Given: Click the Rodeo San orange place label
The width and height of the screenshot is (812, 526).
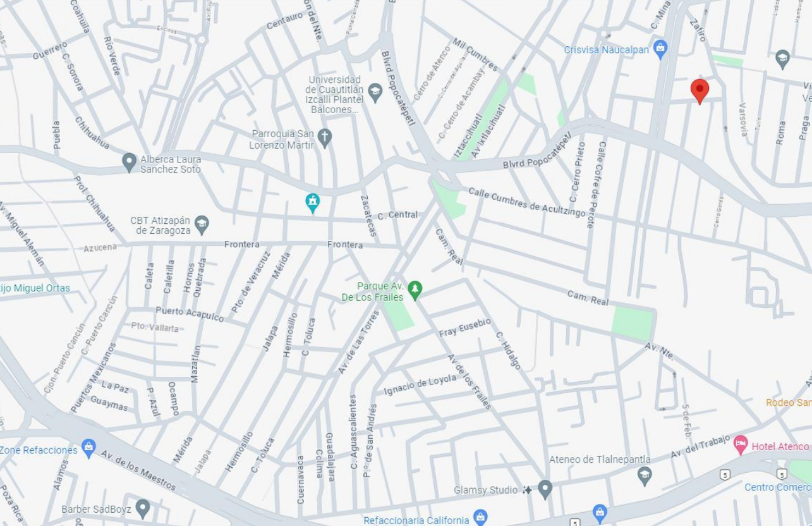Looking at the screenshot, I should point(789,402).
